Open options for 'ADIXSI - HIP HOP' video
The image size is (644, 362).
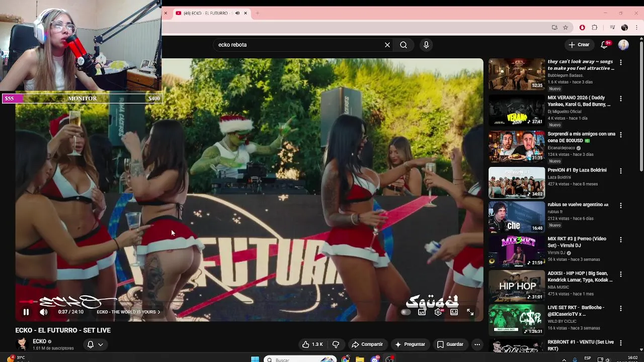coord(621,275)
